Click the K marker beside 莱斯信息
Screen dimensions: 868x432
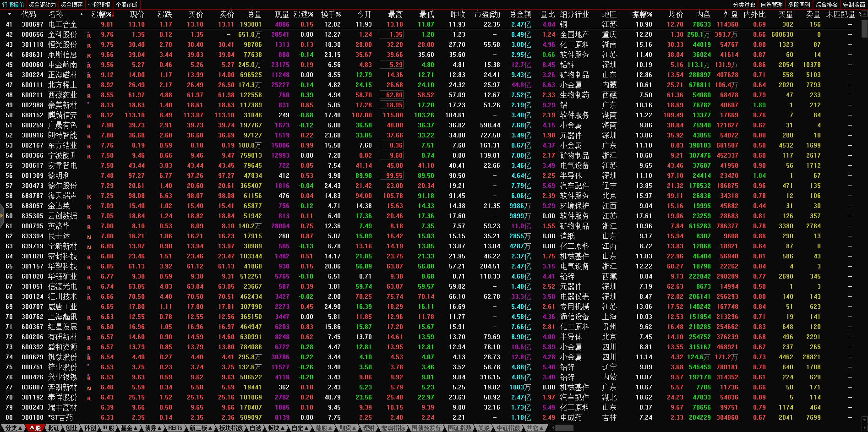(89, 55)
